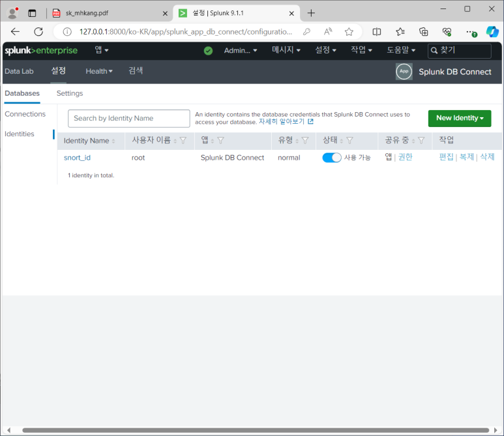
Task: Click the scrollbar left arrow
Action: click(x=9, y=430)
